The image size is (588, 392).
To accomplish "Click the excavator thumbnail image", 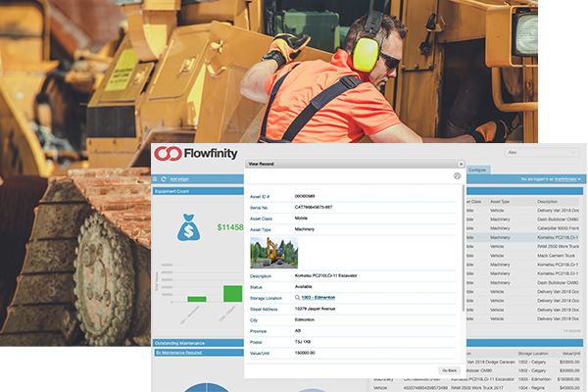I will pyautogui.click(x=274, y=253).
